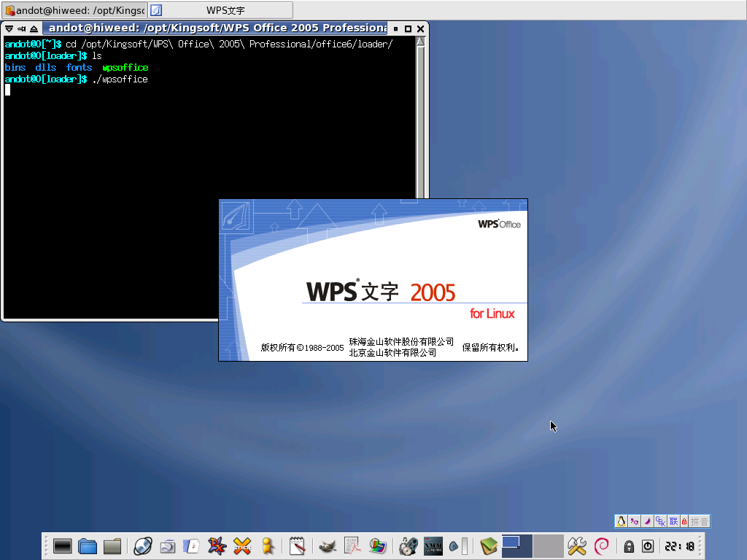Open the hammer and wrench settings icon
Viewport: 747px width, 560px height.
coord(577,546)
